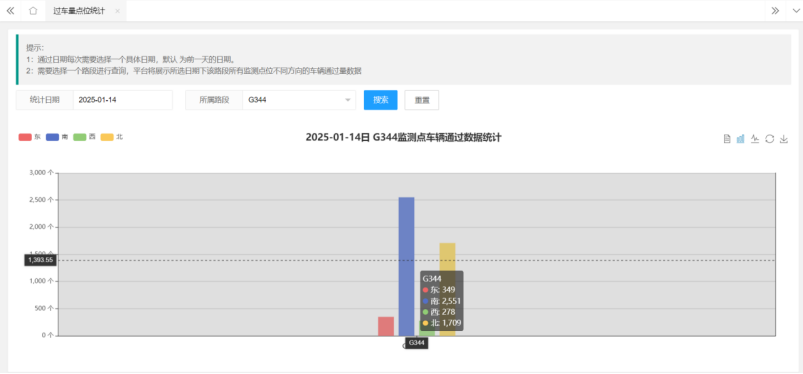This screenshot has height=374, width=803.
Task: Toggle the 东 series in the legend
Action: click(30, 137)
